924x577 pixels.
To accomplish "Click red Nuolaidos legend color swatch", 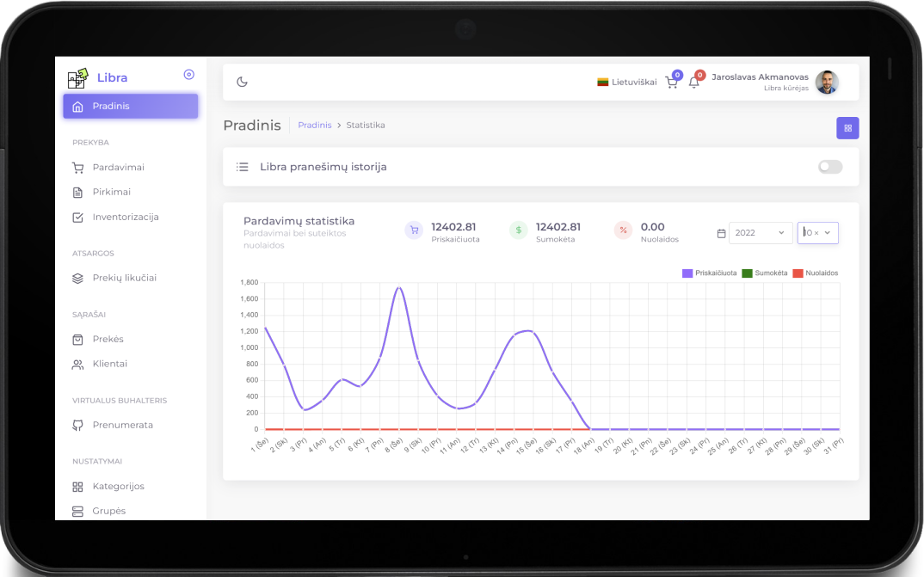I will coord(798,273).
